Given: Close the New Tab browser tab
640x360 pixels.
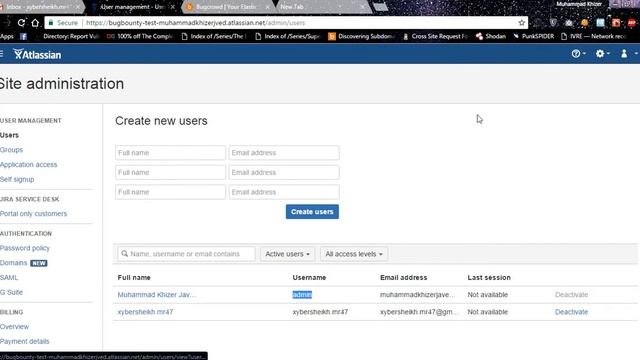Looking at the screenshot, I should coord(362,7).
